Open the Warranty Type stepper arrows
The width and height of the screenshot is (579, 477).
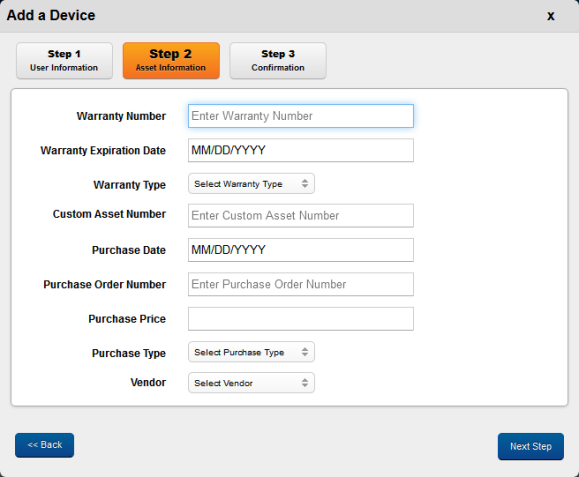305,183
